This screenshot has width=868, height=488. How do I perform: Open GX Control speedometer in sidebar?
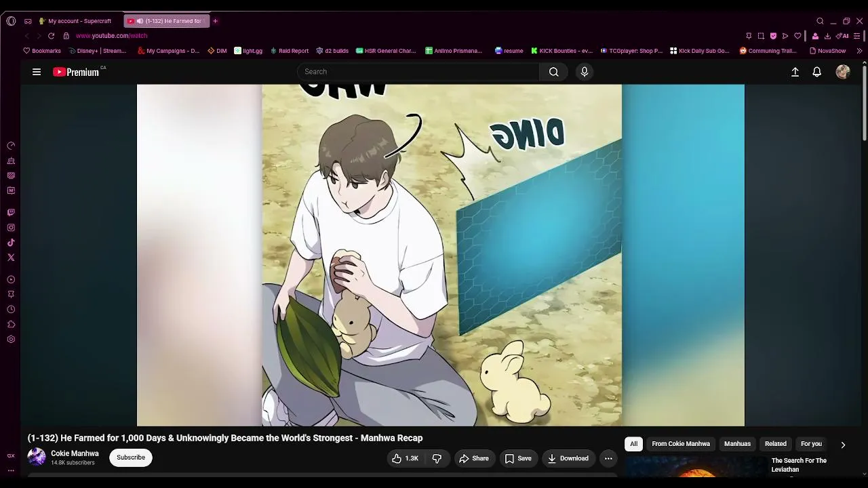(x=11, y=146)
